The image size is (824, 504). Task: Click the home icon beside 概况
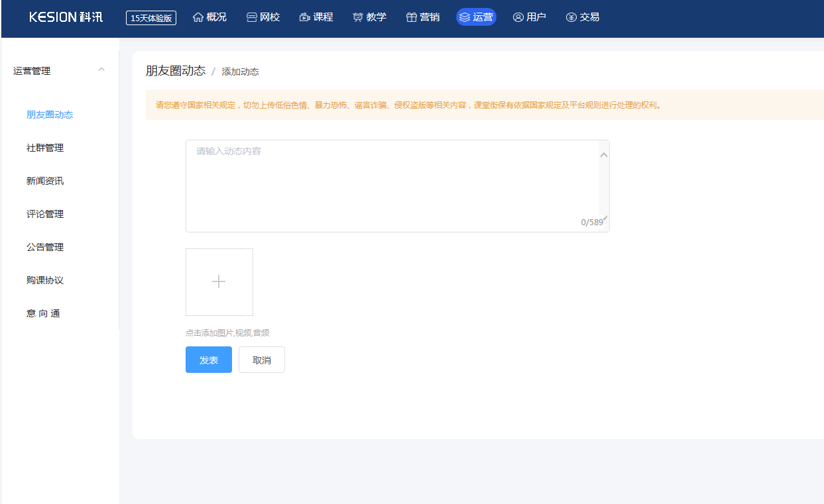pos(198,17)
